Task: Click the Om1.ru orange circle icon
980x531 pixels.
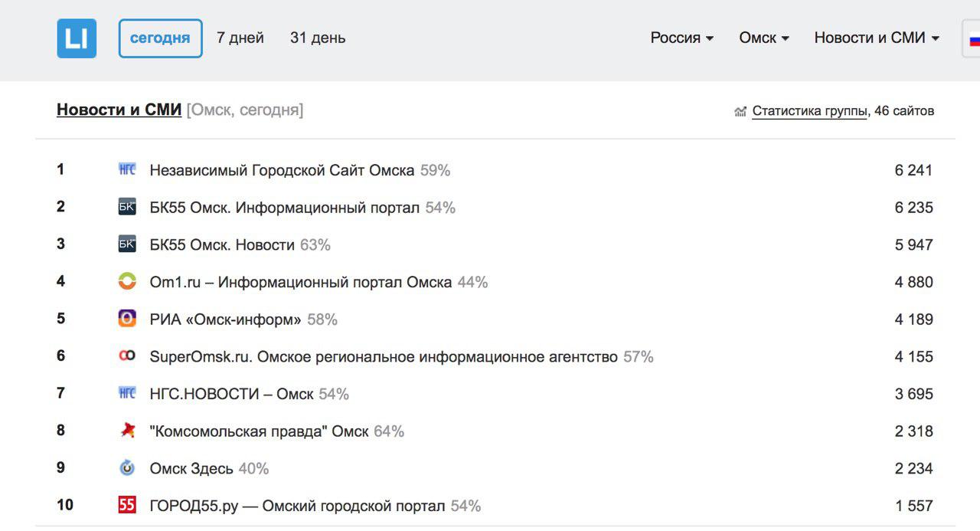Action: click(127, 281)
